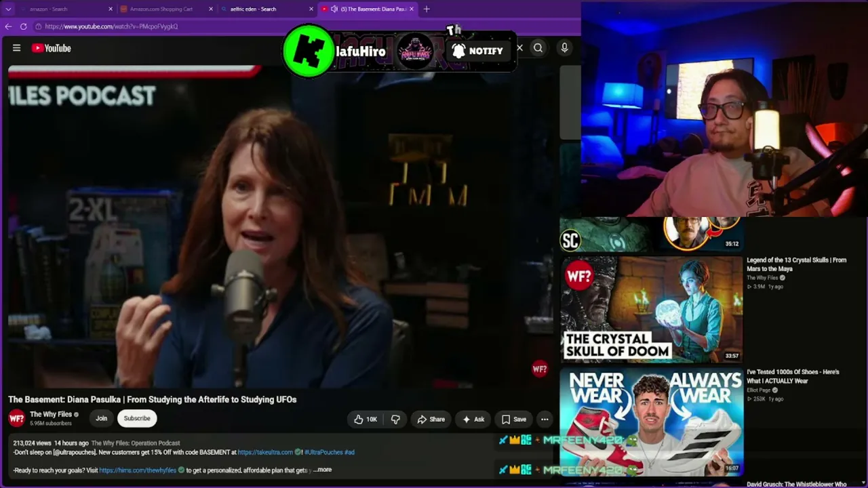Open The Why Files channel avatar

point(17,418)
